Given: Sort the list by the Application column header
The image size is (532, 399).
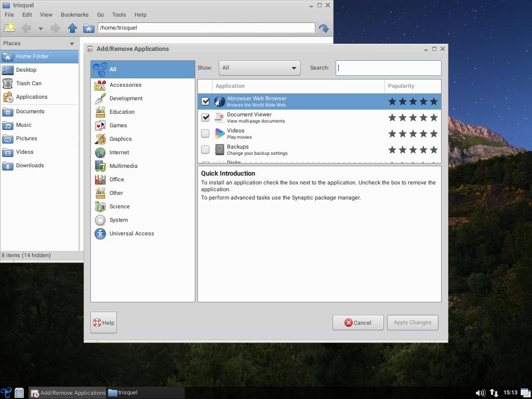Looking at the screenshot, I should pyautogui.click(x=298, y=86).
